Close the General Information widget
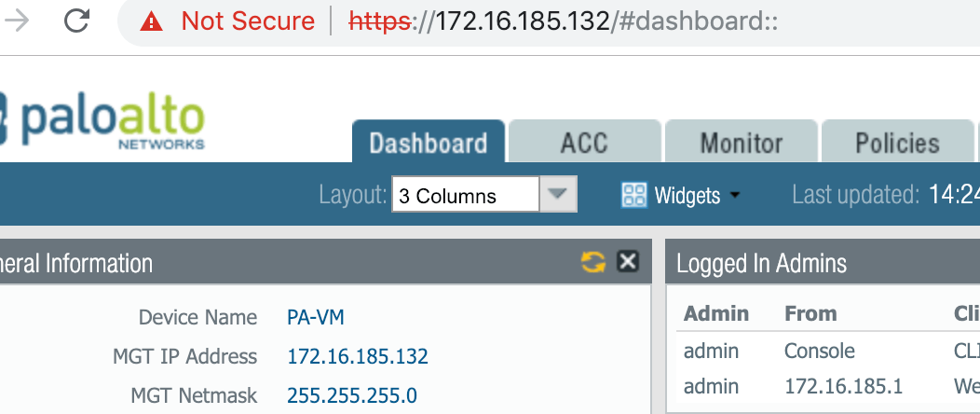This screenshot has width=980, height=414. [x=628, y=261]
